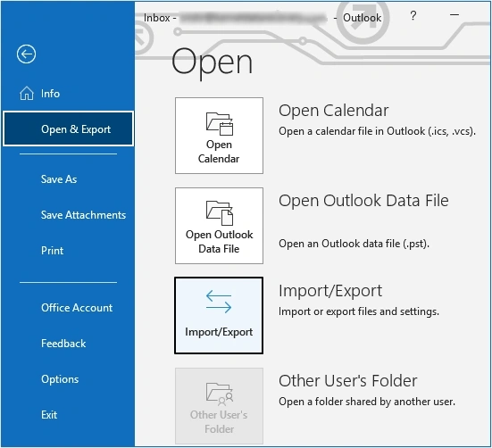Click Save Attachments menu item
The width and height of the screenshot is (492, 448).
point(83,215)
